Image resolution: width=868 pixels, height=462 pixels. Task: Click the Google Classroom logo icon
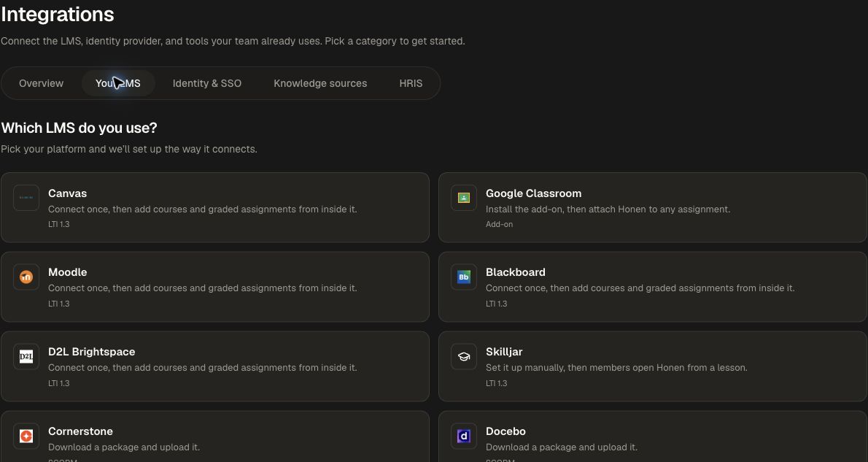(464, 198)
